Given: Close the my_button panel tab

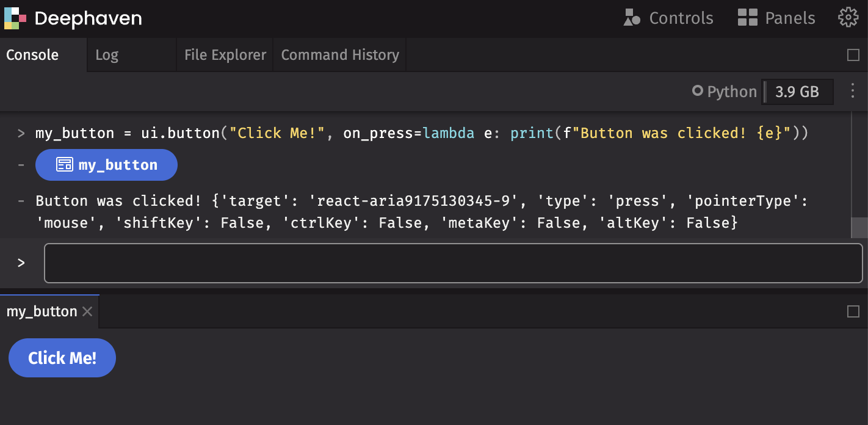Looking at the screenshot, I should [87, 311].
